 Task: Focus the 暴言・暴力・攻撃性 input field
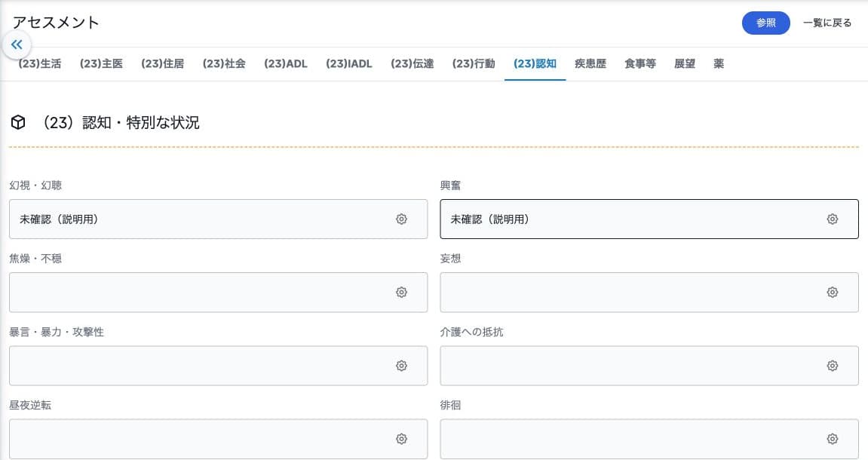click(x=219, y=366)
